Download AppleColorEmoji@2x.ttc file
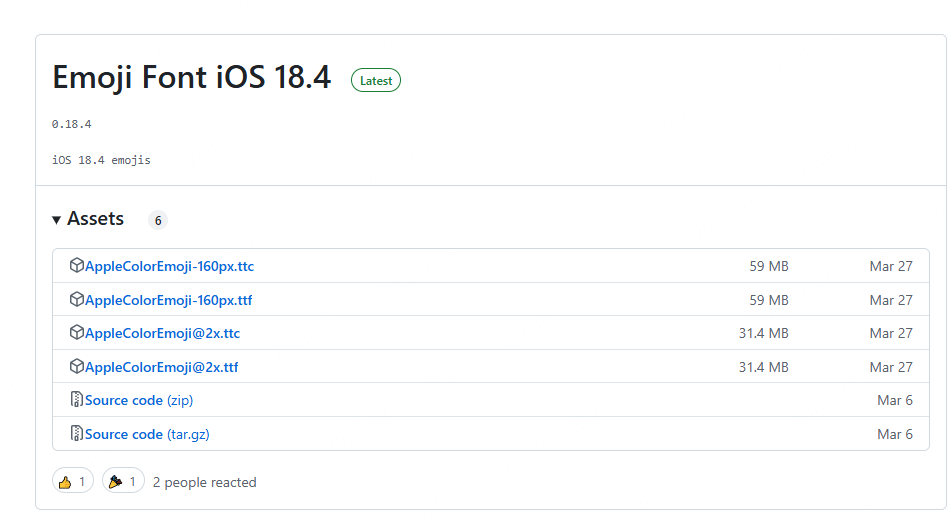Screen dimensions: 952x524 tap(162, 333)
